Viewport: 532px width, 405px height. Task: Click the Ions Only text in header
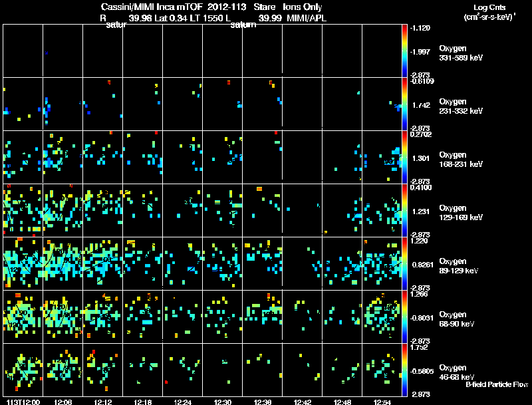(303, 7)
